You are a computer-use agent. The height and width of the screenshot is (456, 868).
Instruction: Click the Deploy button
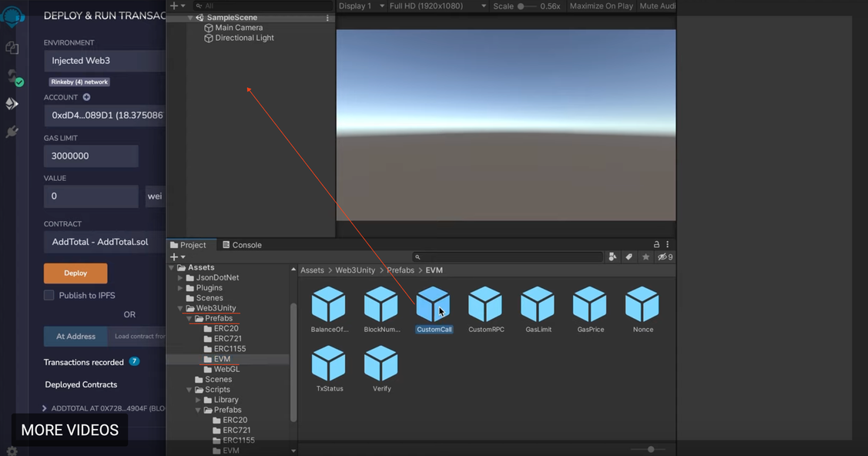[x=75, y=273]
